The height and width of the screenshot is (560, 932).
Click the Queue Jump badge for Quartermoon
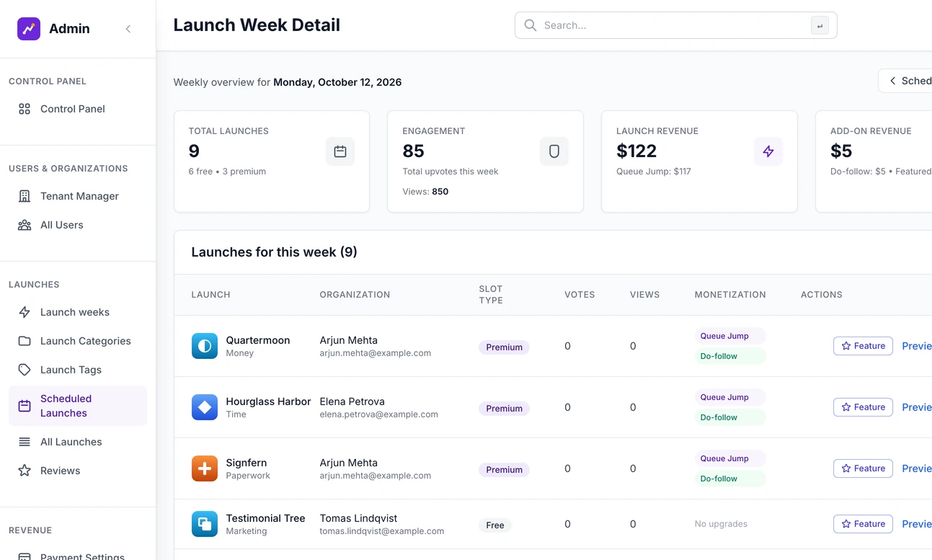729,336
